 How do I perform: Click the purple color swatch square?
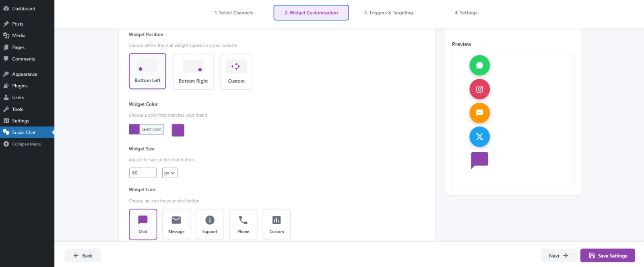click(x=178, y=130)
